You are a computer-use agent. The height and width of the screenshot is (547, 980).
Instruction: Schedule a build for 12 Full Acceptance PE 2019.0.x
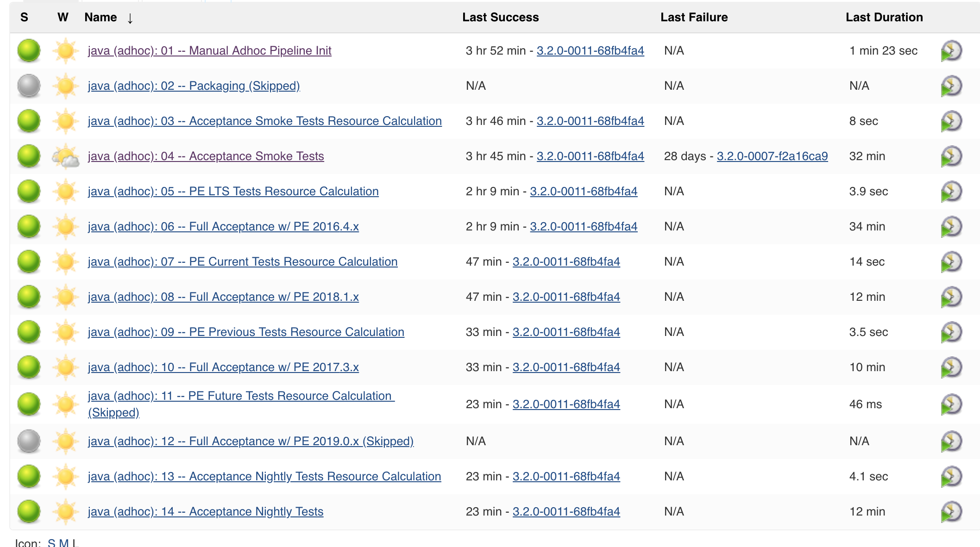[x=951, y=441]
